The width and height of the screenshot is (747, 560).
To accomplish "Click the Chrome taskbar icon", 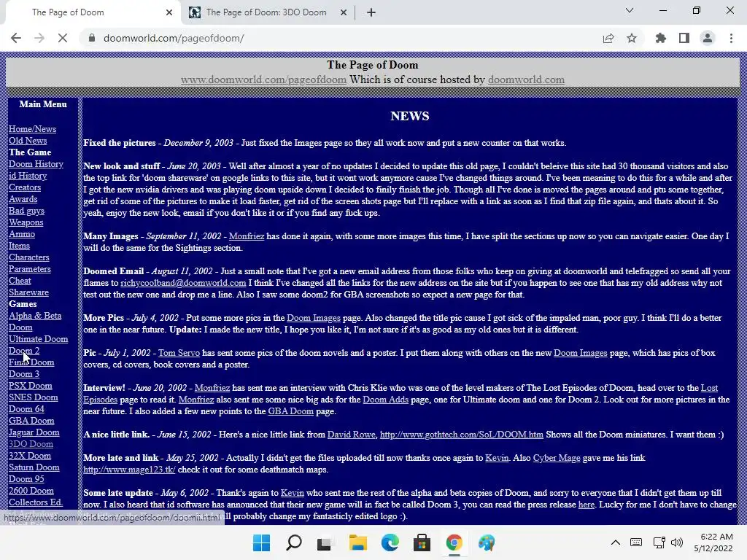I will pos(454,542).
